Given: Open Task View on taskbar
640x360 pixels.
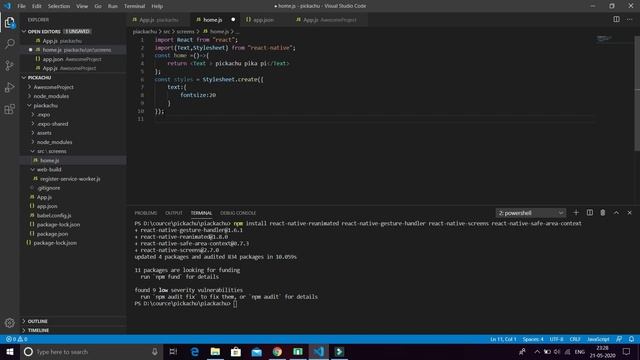Looking at the screenshot, I should pyautogui.click(x=173, y=352).
